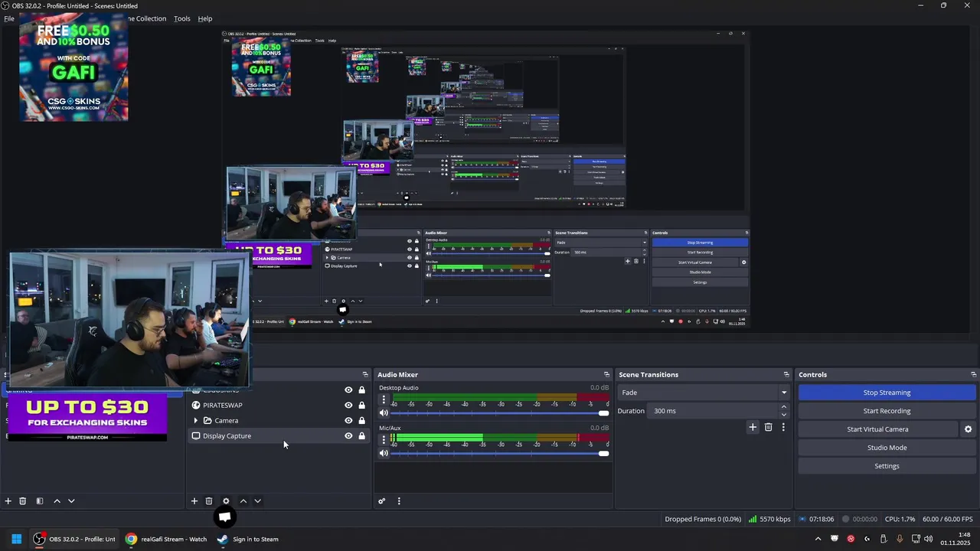Click the CPU: 1.7% status text
980x551 pixels.
(900, 519)
